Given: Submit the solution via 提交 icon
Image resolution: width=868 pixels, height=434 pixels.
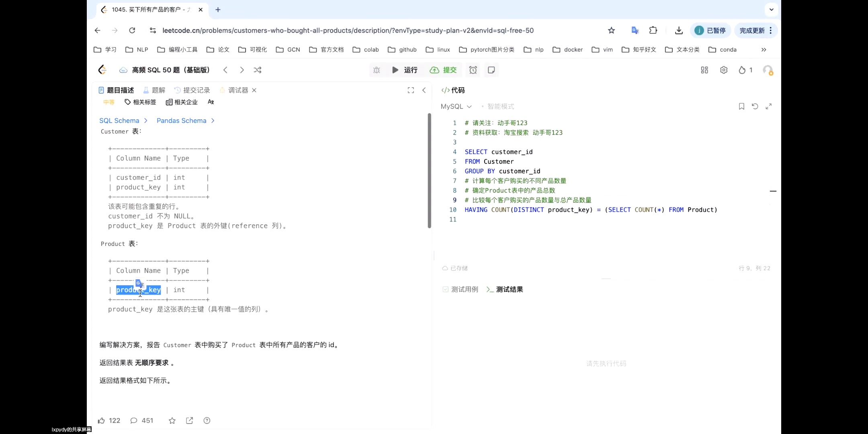Looking at the screenshot, I should 442,70.
